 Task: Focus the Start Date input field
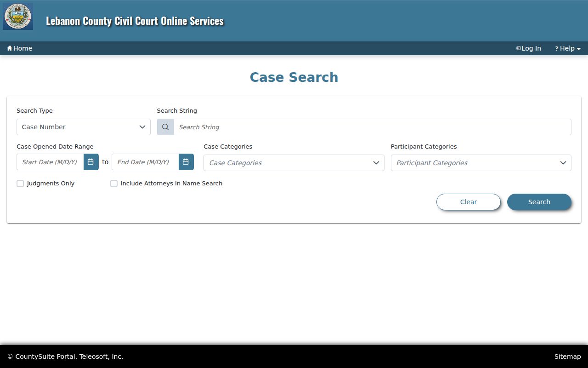[50, 162]
